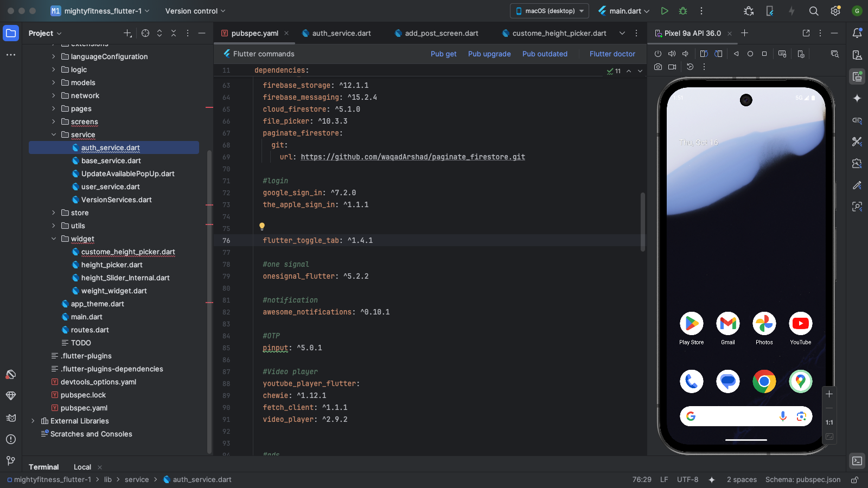This screenshot has height=488, width=868.
Task: Open the Git tool window in sidebar
Action: pyautogui.click(x=11, y=461)
